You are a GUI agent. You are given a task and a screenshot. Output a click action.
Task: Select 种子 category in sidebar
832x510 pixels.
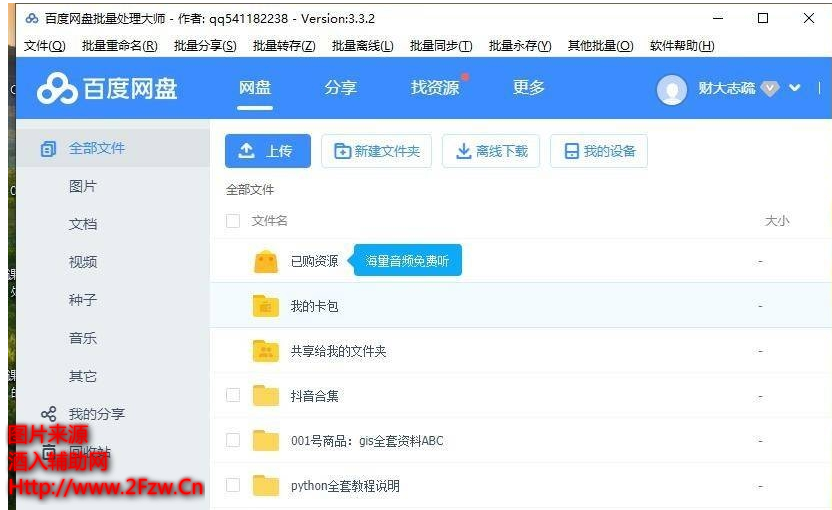coord(83,300)
